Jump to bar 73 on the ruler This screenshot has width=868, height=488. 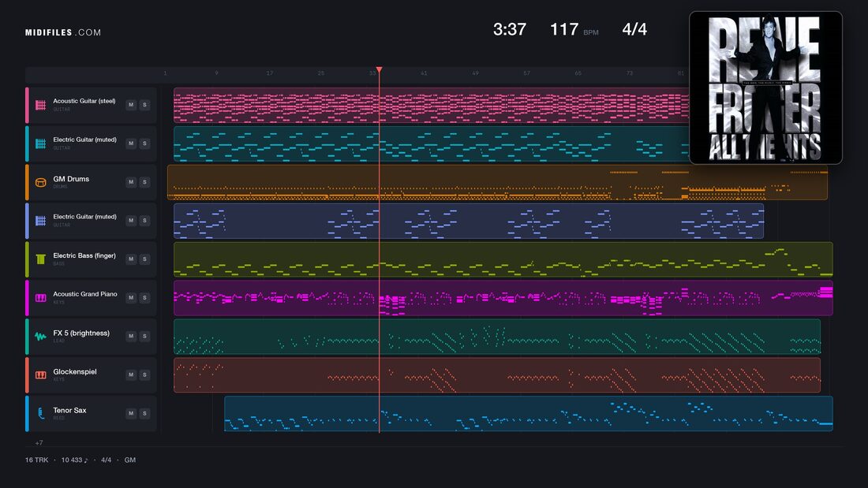click(630, 73)
